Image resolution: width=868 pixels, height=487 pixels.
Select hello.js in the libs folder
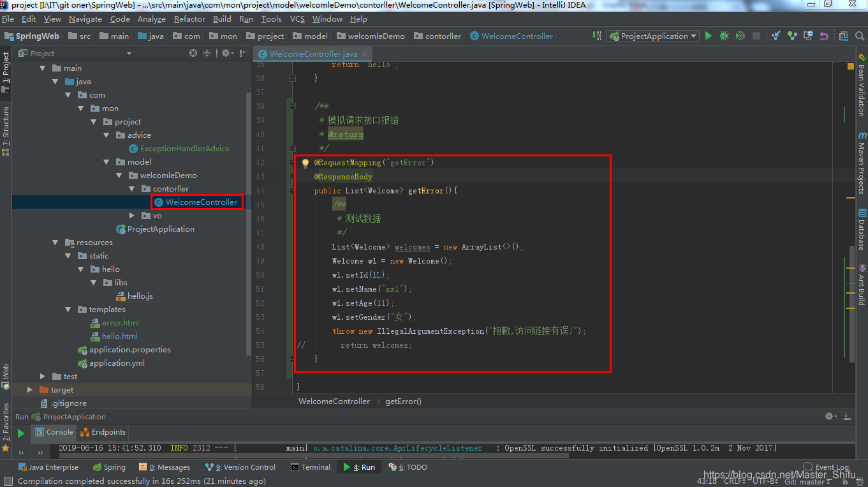(x=135, y=296)
